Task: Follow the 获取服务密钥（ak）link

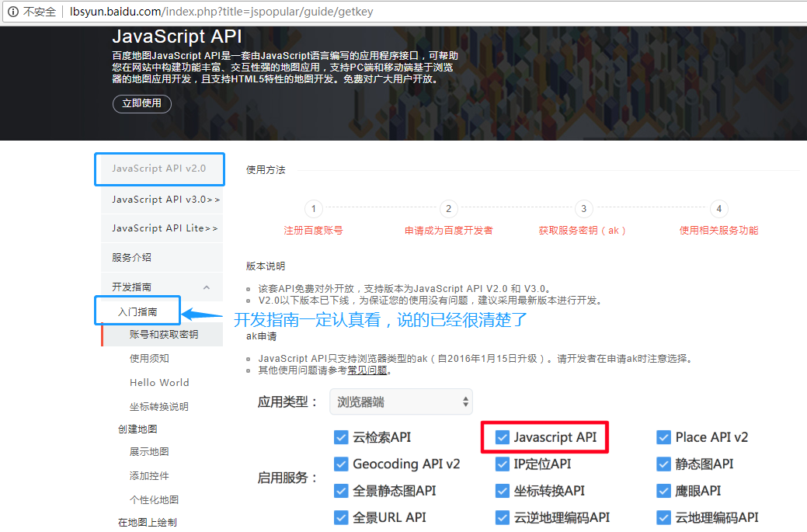Action: (583, 231)
